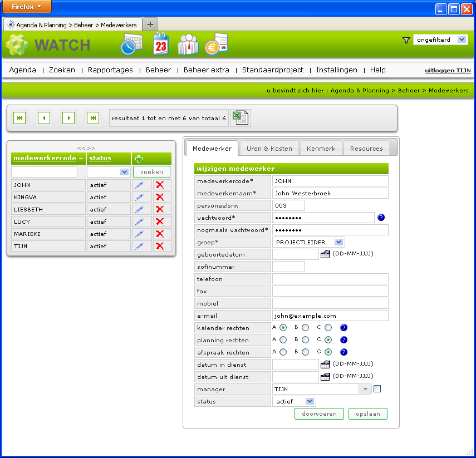Open geboortedatum calendar picker
The height and width of the screenshot is (458, 476).
click(x=325, y=254)
